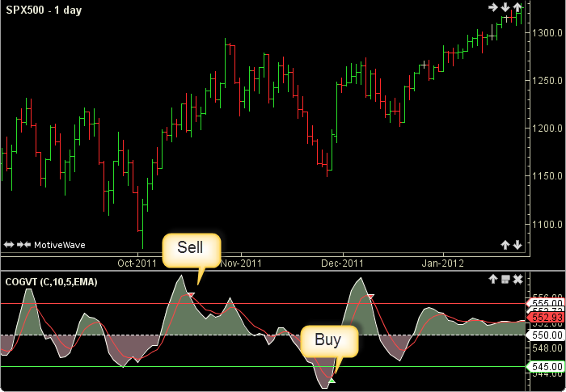Select the green 545.00 level price tag

click(546, 367)
